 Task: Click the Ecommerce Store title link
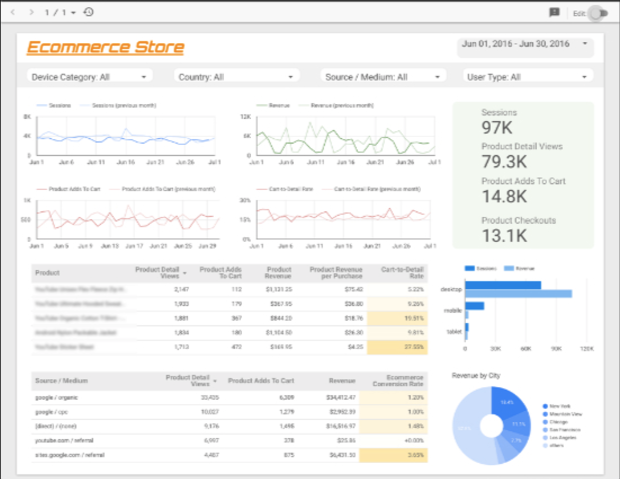coord(104,47)
